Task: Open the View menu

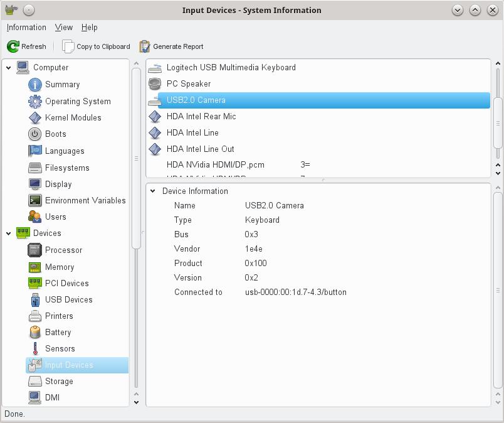Action: pos(63,28)
